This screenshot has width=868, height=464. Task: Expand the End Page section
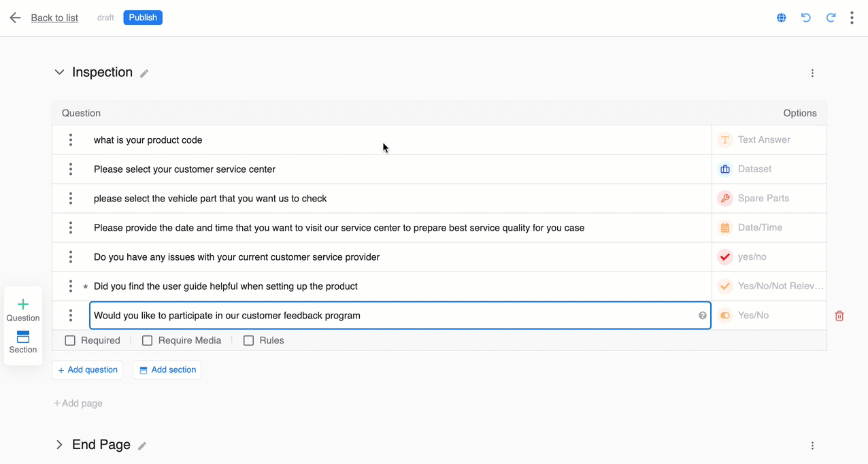(60, 445)
